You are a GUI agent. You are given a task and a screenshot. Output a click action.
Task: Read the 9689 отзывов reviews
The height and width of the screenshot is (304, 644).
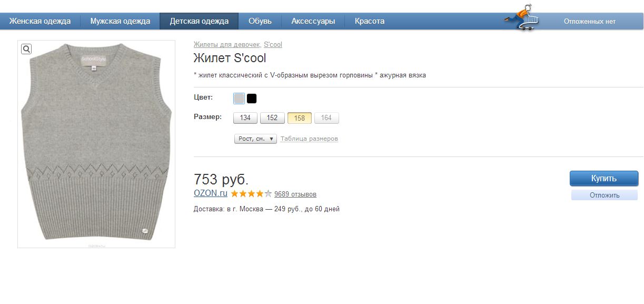pyautogui.click(x=295, y=194)
